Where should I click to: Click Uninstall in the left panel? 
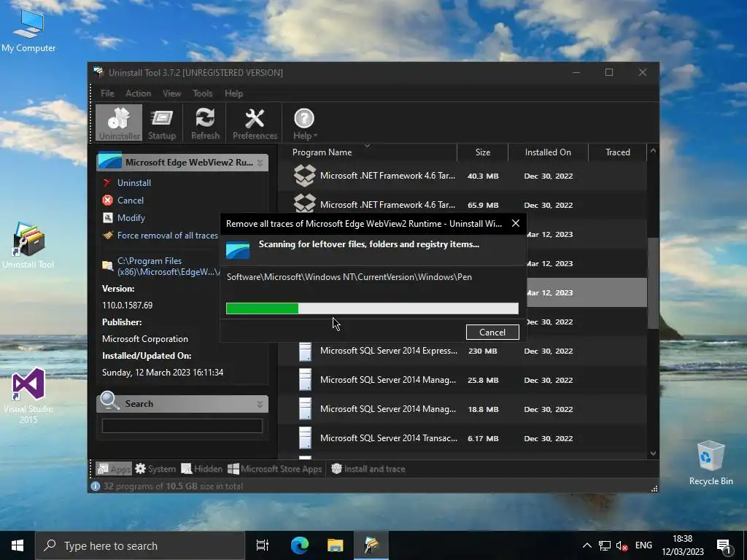point(134,183)
